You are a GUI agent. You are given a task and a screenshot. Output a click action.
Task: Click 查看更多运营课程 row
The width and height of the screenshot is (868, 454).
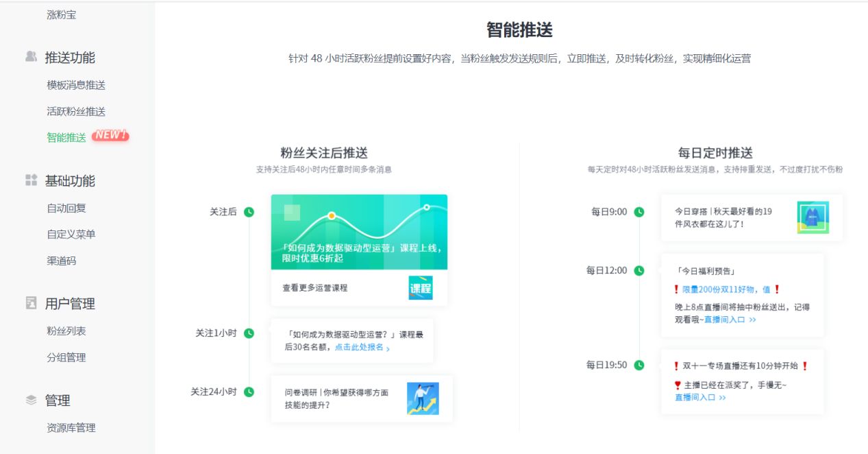point(359,288)
